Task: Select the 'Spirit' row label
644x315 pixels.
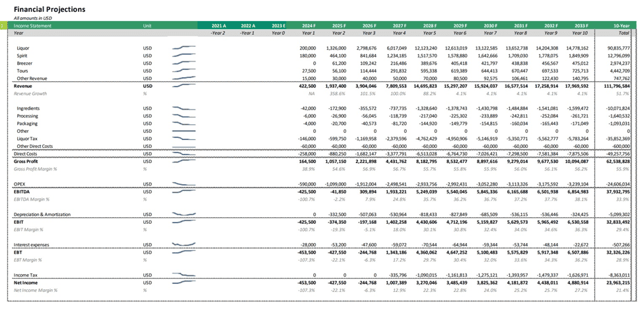Action: point(22,55)
